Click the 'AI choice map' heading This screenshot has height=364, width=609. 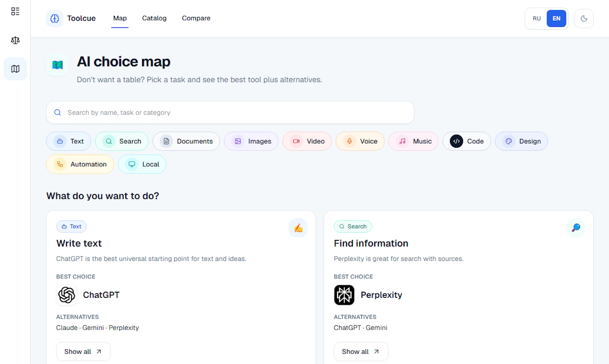(124, 62)
